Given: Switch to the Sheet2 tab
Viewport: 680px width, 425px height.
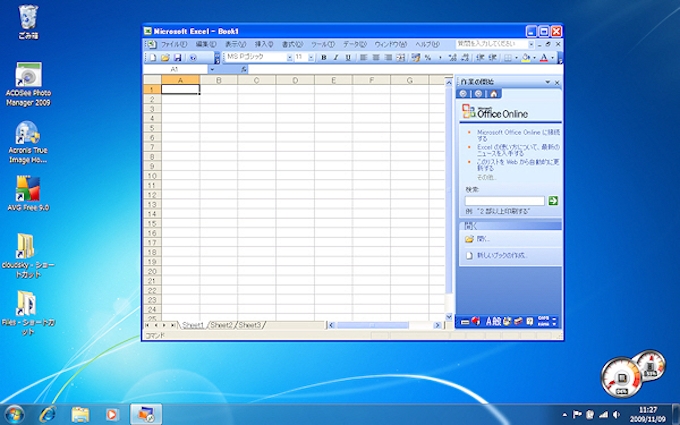Looking at the screenshot, I should 221,325.
